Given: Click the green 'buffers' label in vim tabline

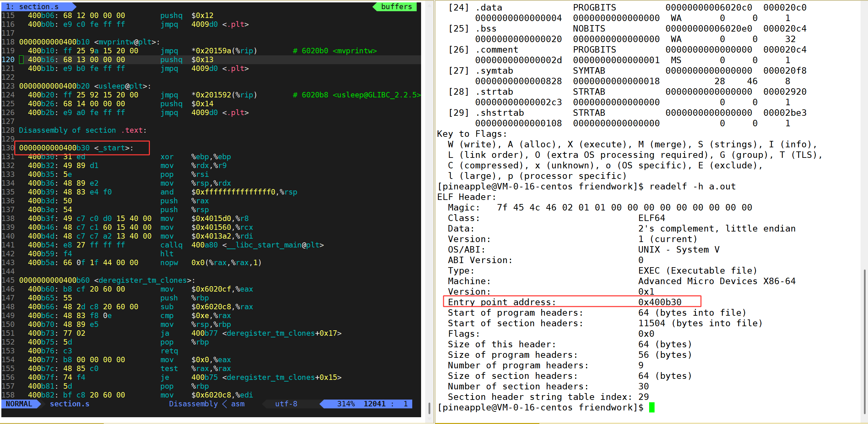Looking at the screenshot, I should click(x=396, y=6).
